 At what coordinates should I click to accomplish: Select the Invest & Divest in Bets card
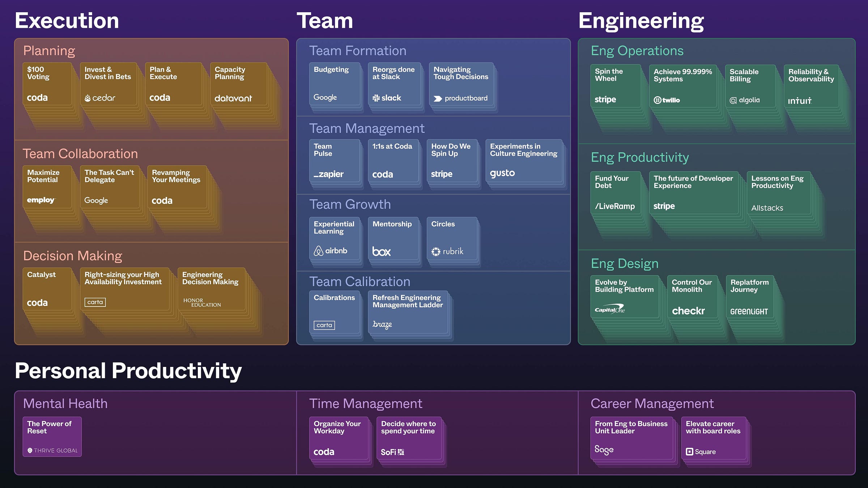pos(109,84)
